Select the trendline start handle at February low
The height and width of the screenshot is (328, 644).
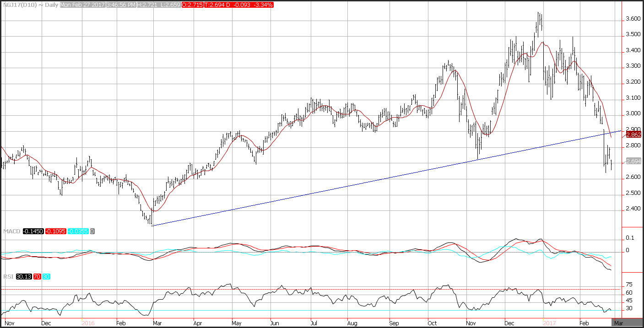coord(152,226)
